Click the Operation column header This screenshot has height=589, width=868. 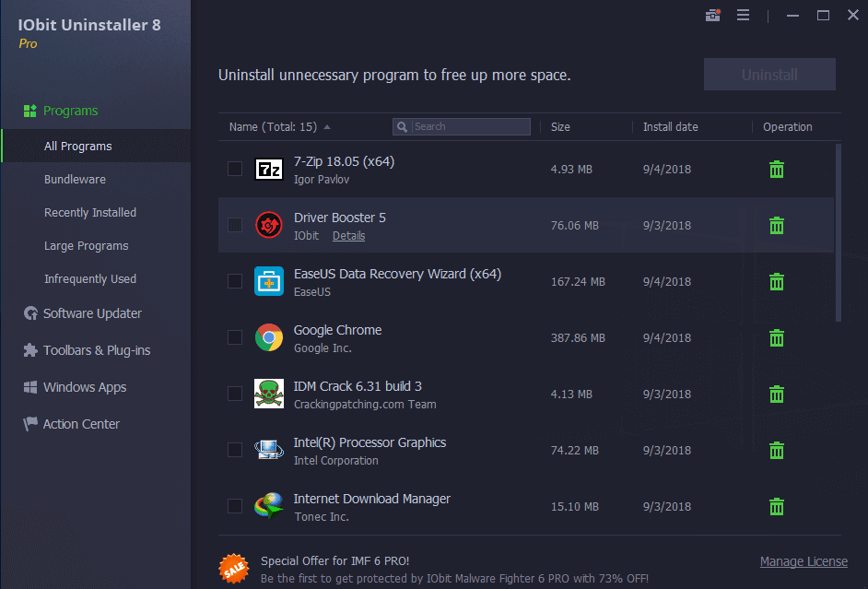click(787, 127)
